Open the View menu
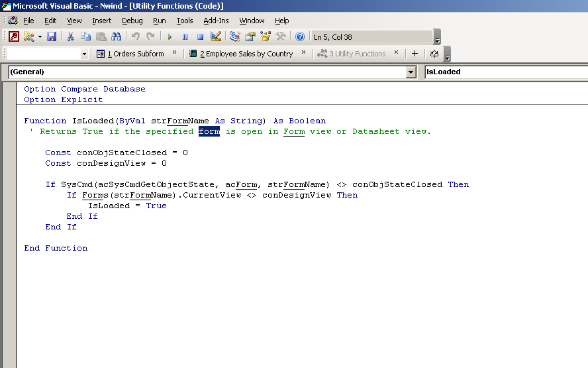This screenshot has width=588, height=368. coord(74,21)
